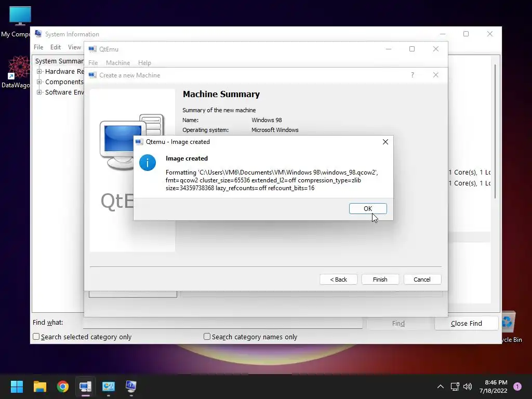Minimize the QtEmu window
The image size is (532, 399).
coord(389,49)
